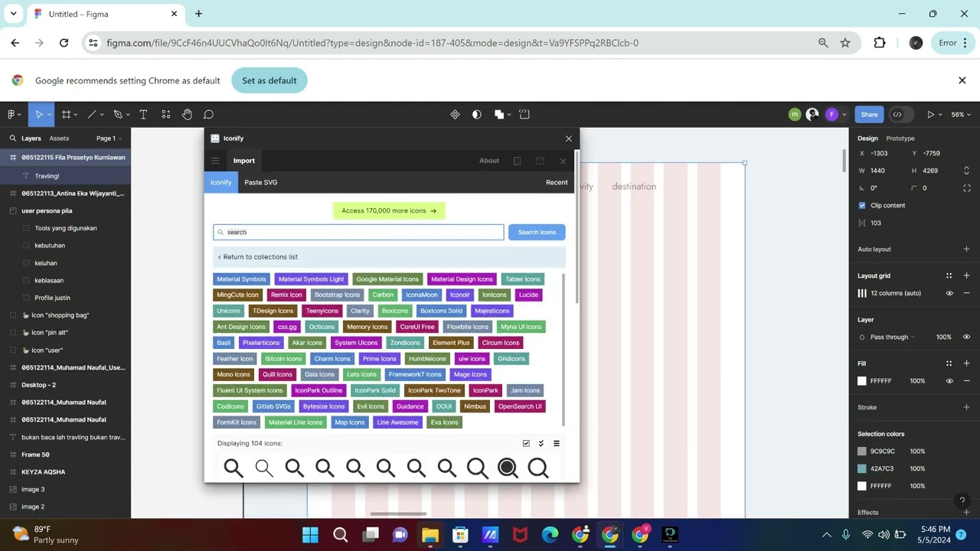The width and height of the screenshot is (980, 551).
Task: Click the Boolean union icon
Action: [499, 114]
